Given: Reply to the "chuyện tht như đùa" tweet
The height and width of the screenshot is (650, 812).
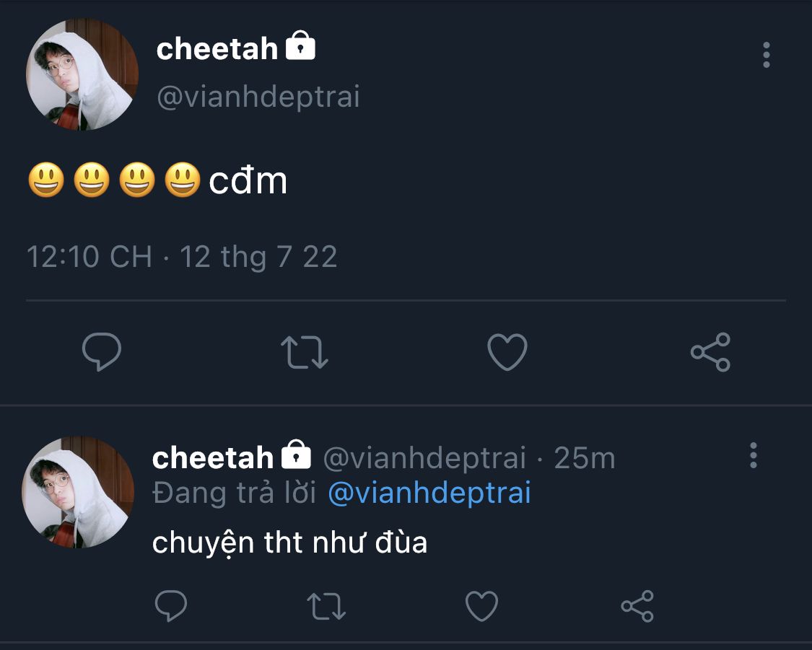Looking at the screenshot, I should coord(171,606).
